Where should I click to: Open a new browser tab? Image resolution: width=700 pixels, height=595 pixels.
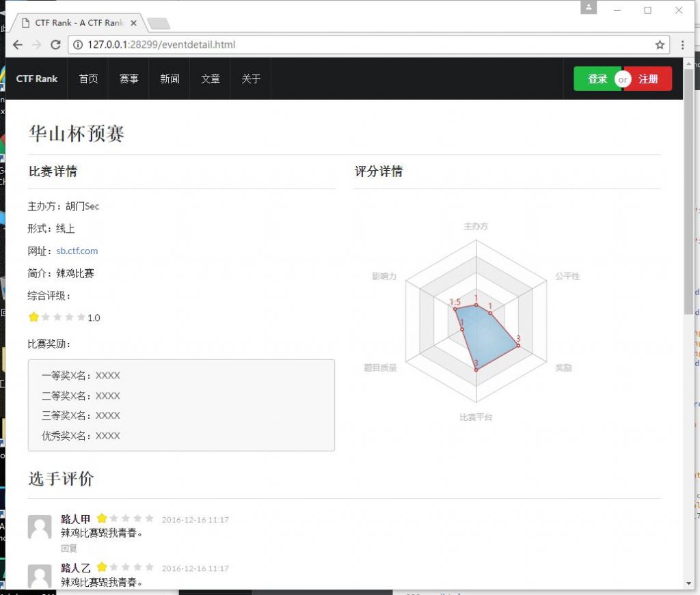tap(159, 24)
